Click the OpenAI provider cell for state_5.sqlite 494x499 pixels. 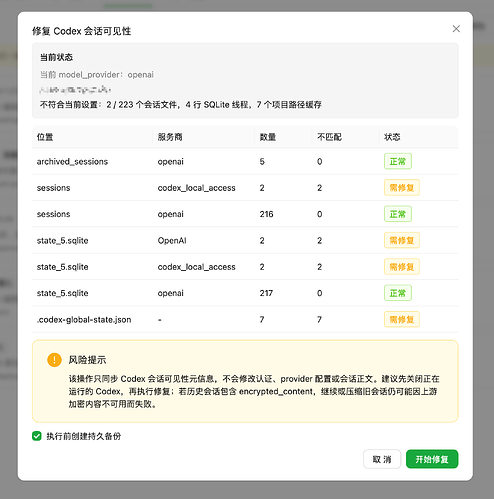click(172, 241)
